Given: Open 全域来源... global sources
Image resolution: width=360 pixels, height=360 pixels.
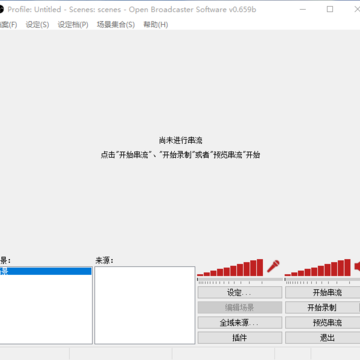Looking at the screenshot, I should [240, 323].
